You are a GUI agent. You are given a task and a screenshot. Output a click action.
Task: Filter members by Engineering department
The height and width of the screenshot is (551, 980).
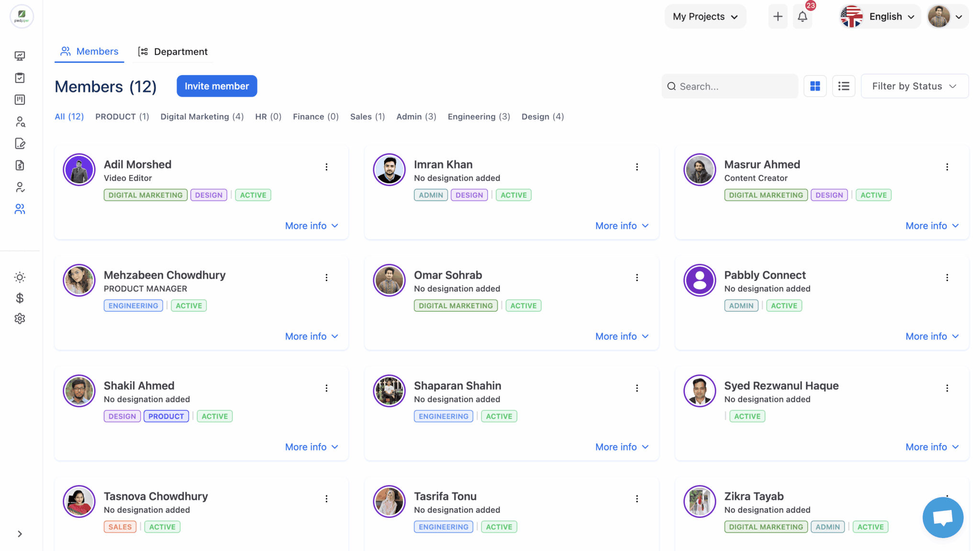[x=479, y=116]
